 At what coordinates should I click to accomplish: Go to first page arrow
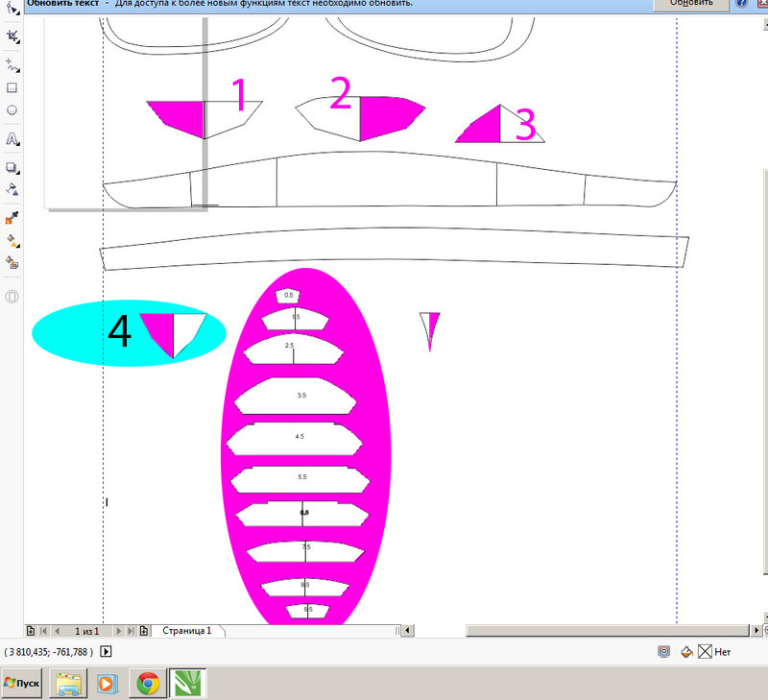pos(43,631)
